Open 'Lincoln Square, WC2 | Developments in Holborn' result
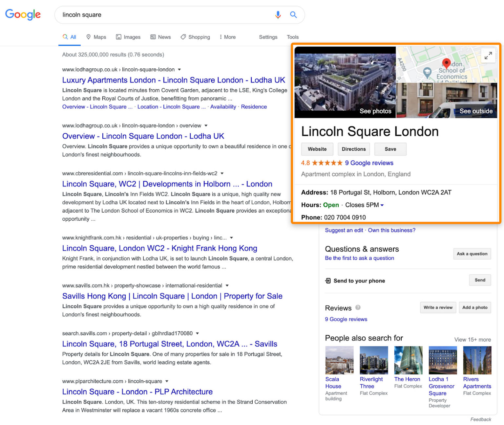504x425 pixels. point(167,184)
